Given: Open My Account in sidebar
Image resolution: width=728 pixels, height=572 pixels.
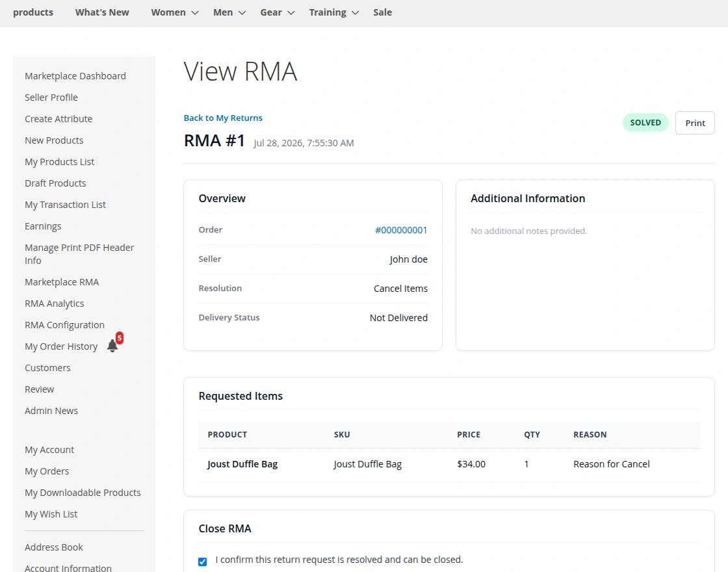Looking at the screenshot, I should pos(49,450).
